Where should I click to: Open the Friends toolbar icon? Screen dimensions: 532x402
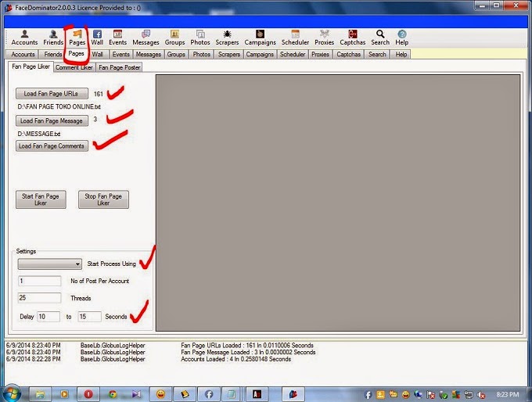(x=53, y=38)
